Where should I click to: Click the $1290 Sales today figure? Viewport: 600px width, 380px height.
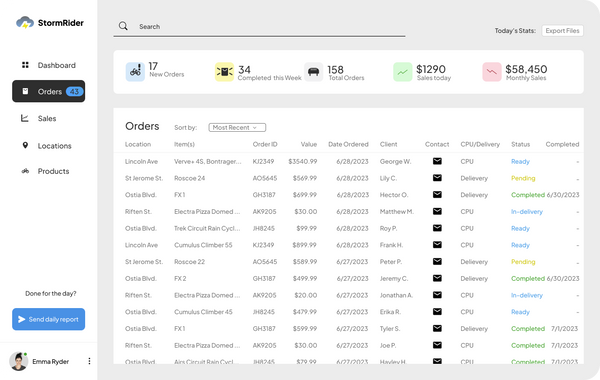click(431, 69)
